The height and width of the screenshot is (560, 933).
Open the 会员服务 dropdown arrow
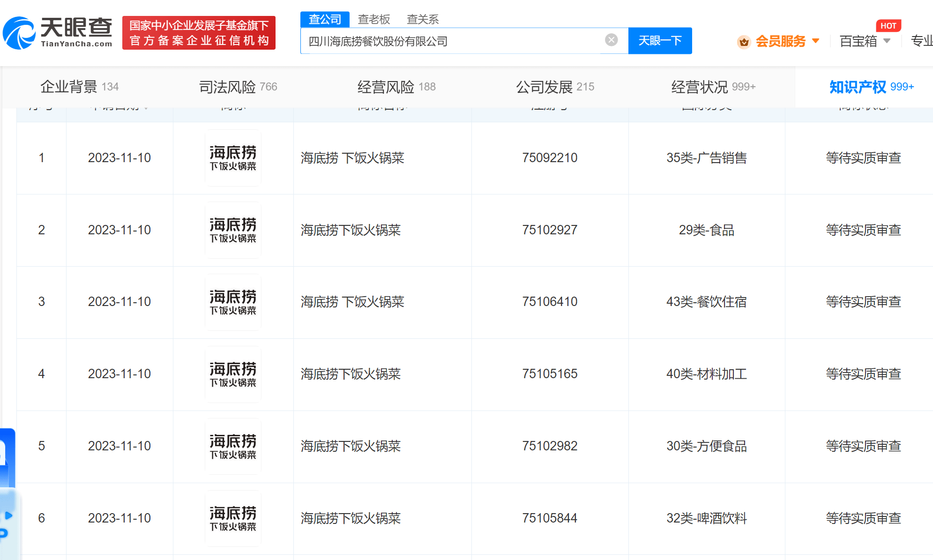(x=816, y=41)
